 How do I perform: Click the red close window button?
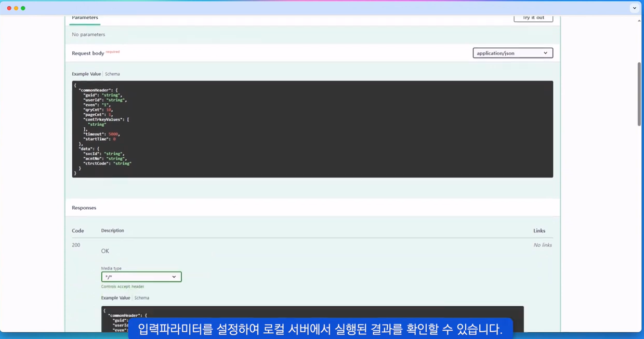click(x=9, y=8)
